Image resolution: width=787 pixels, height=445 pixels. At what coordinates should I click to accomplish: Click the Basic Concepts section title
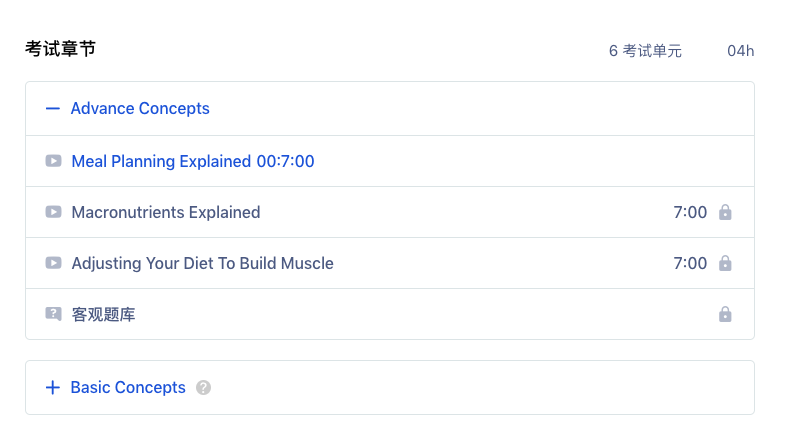pyautogui.click(x=128, y=387)
